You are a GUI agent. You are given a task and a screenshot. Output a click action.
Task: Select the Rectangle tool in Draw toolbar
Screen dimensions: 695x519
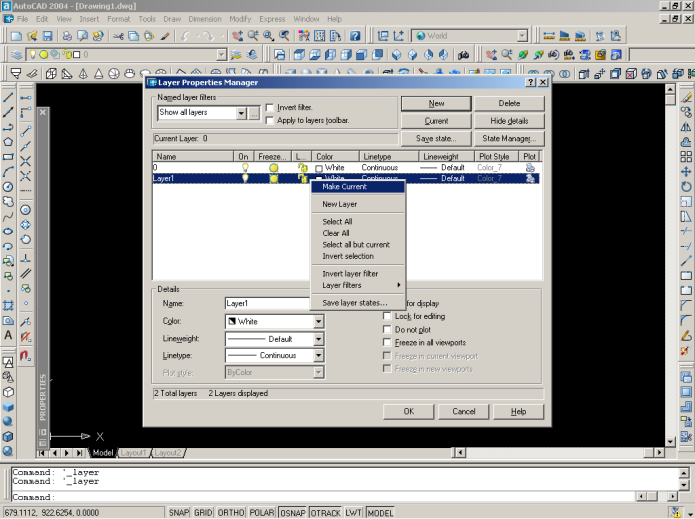8,157
